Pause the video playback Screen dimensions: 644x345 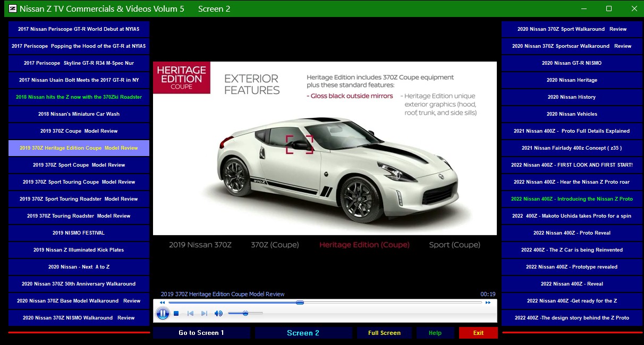163,314
